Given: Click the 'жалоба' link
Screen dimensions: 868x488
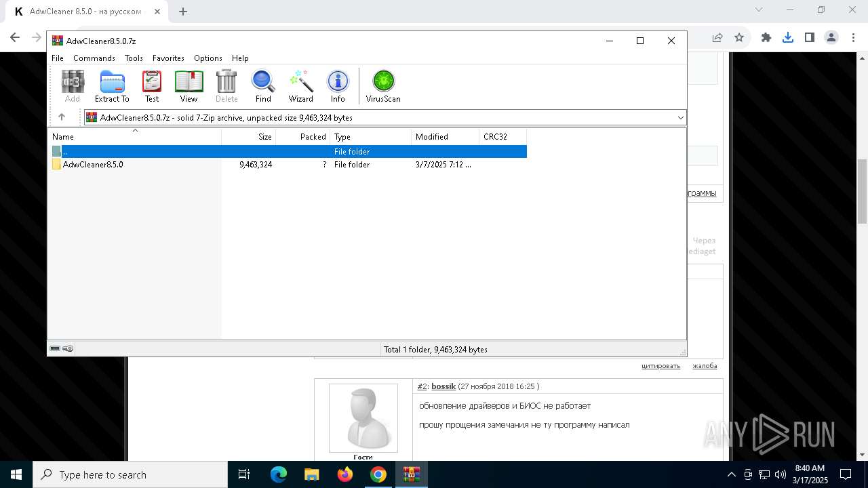Looking at the screenshot, I should [x=705, y=366].
